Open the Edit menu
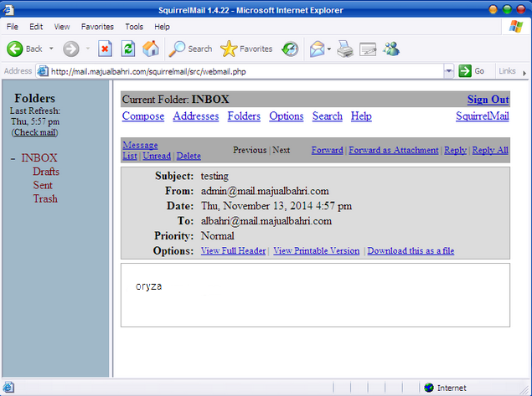The image size is (532, 396). (36, 27)
